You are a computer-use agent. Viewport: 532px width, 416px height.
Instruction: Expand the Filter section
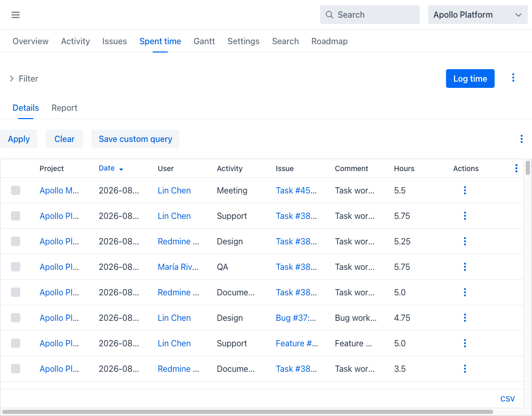[x=24, y=79]
